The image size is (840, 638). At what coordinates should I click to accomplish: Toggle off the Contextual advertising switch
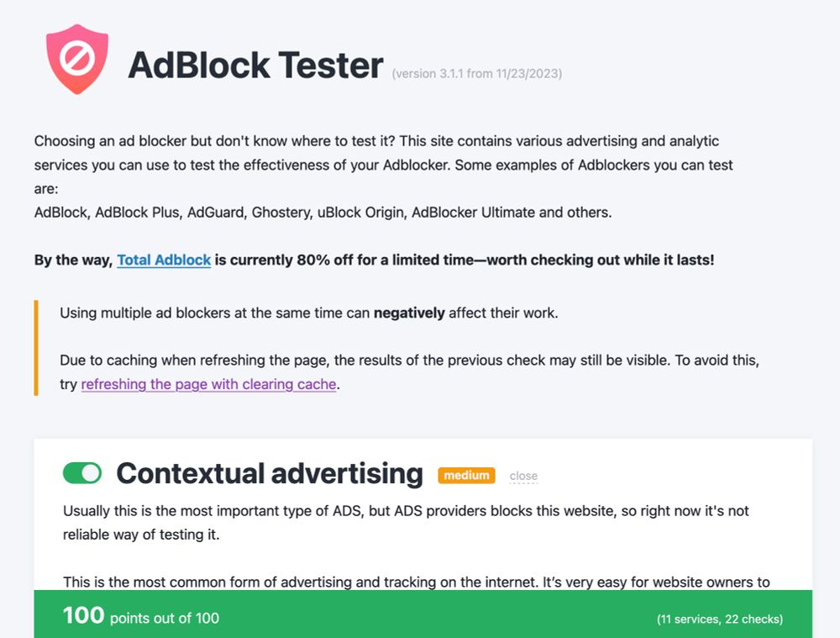coord(82,473)
